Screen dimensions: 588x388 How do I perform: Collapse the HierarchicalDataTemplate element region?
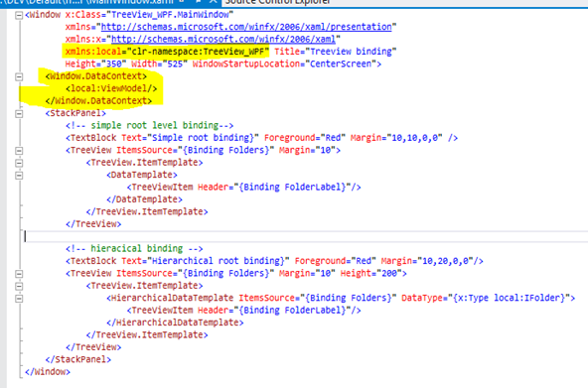click(x=19, y=299)
